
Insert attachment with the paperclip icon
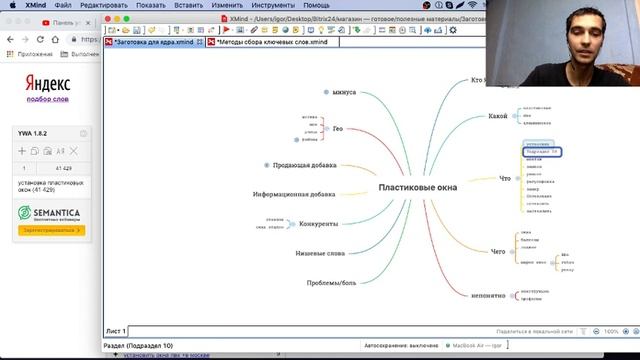pos(254,30)
